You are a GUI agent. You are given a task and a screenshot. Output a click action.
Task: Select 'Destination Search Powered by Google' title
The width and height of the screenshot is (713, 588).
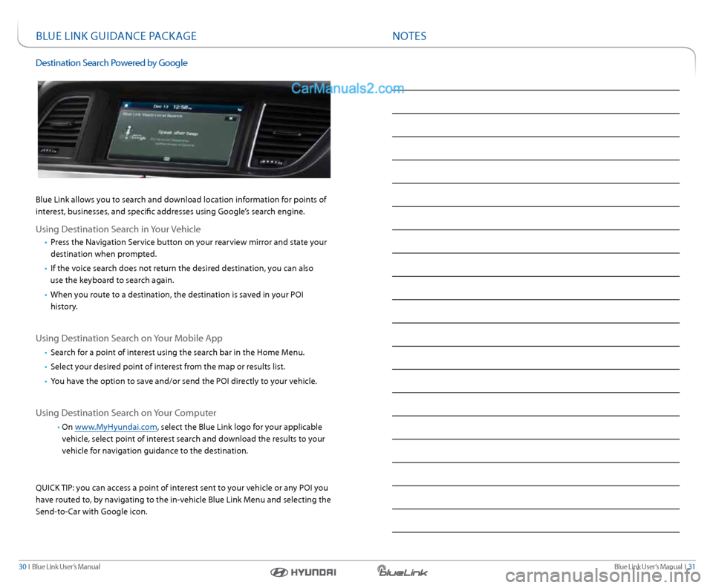pos(111,62)
